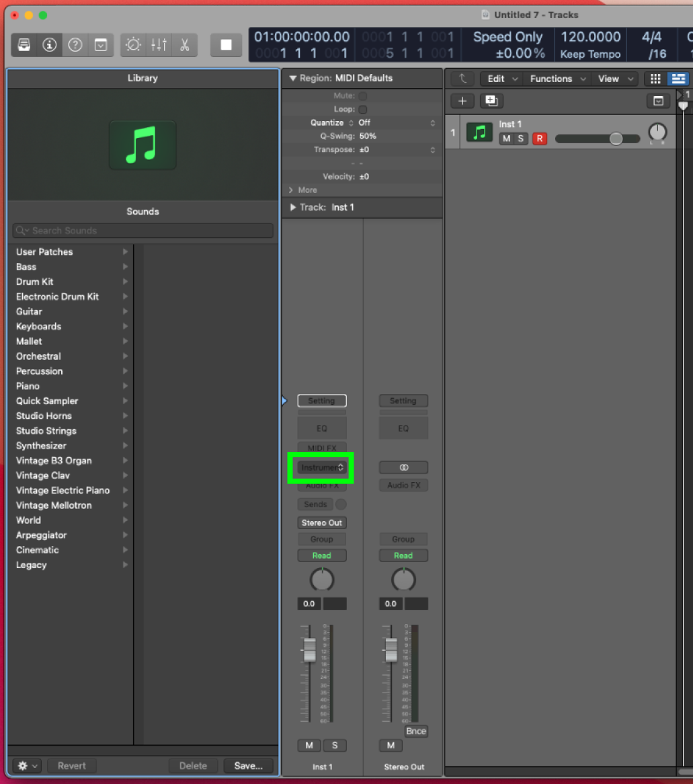Click the Inst 1 channel strip pan knob
Screen dimensions: 693x784
(x=322, y=580)
